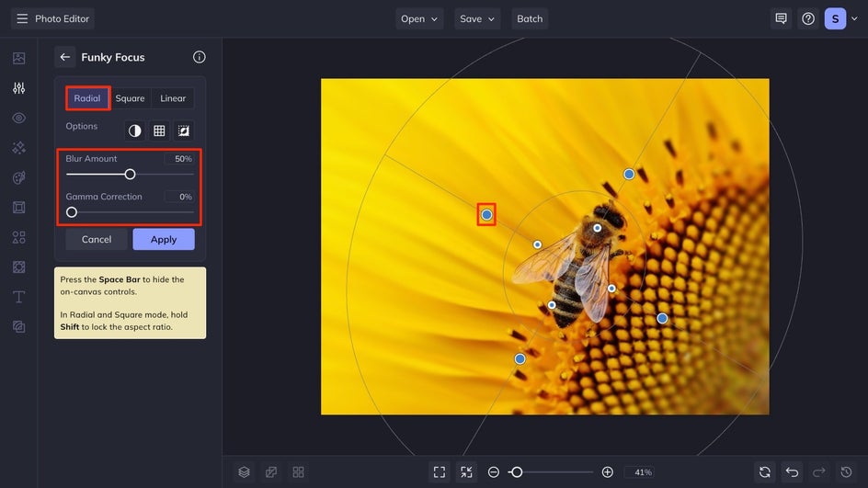
Task: Click the Batch button
Action: [x=530, y=18]
